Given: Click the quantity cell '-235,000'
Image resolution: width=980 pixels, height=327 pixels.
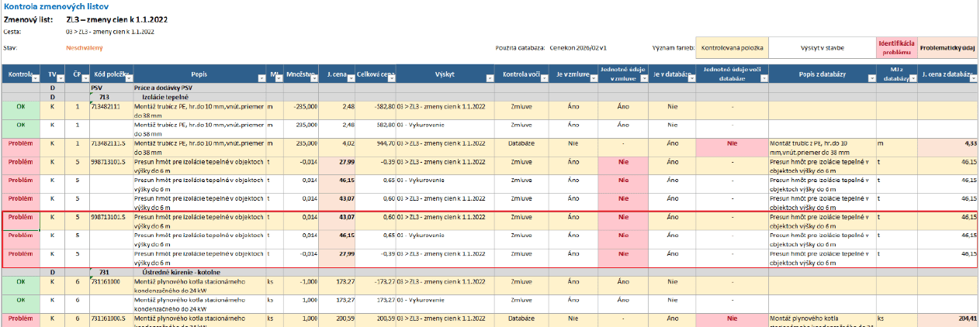Looking at the screenshot, I should [301, 109].
